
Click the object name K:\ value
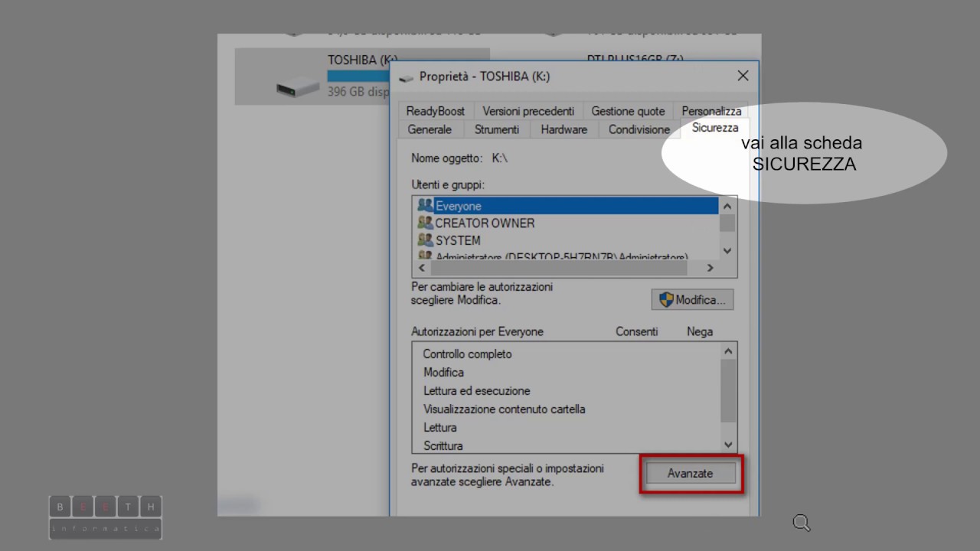[x=500, y=158]
